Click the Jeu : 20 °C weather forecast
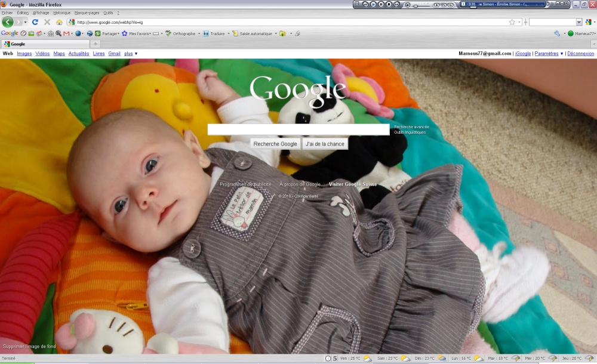 [577, 358]
